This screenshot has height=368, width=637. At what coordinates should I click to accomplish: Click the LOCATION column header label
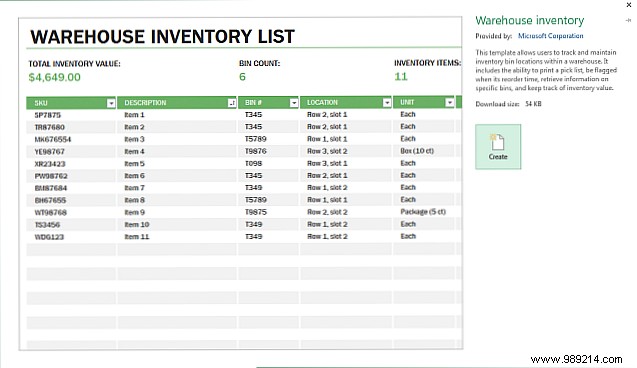322,102
